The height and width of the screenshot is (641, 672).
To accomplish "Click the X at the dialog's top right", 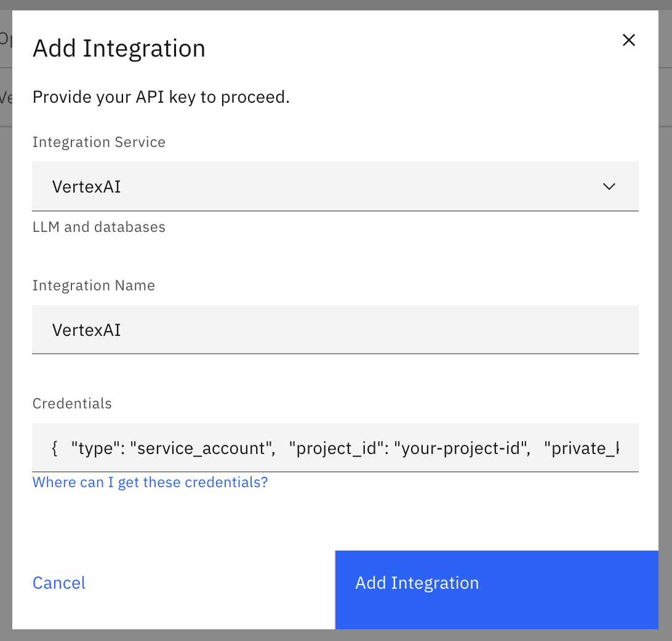I will tap(628, 39).
